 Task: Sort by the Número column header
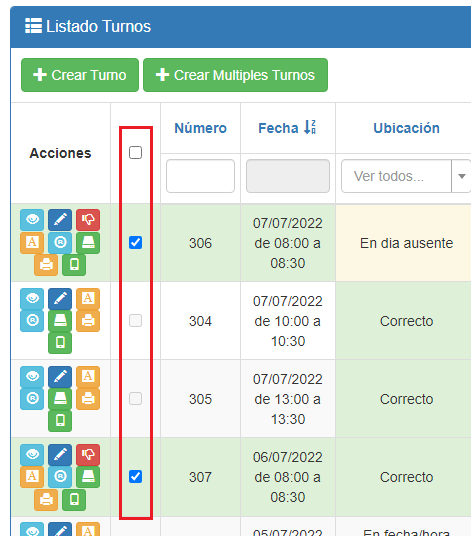(x=201, y=128)
